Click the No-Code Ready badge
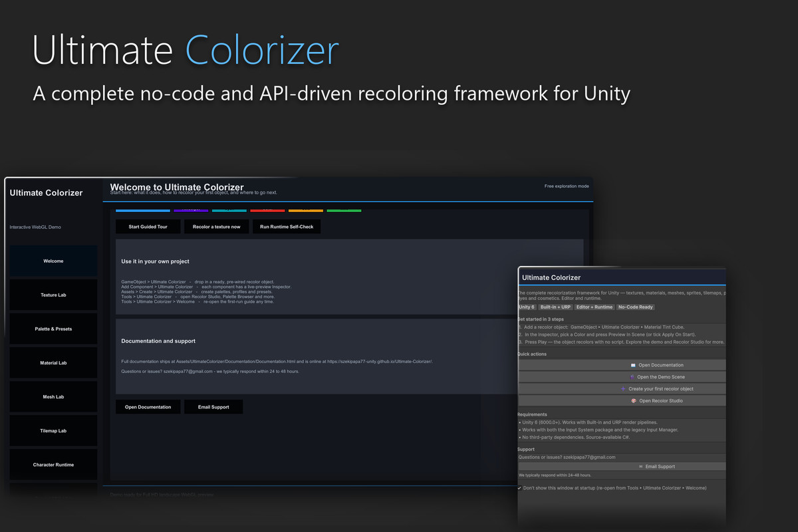Viewport: 798px width, 532px height. pyautogui.click(x=636, y=307)
